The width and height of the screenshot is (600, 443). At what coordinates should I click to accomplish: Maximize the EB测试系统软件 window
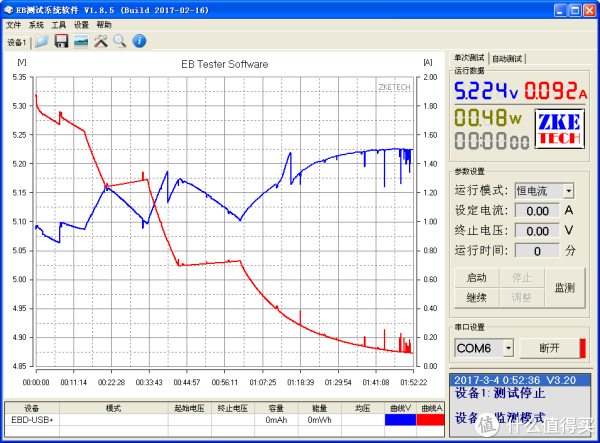point(575,10)
